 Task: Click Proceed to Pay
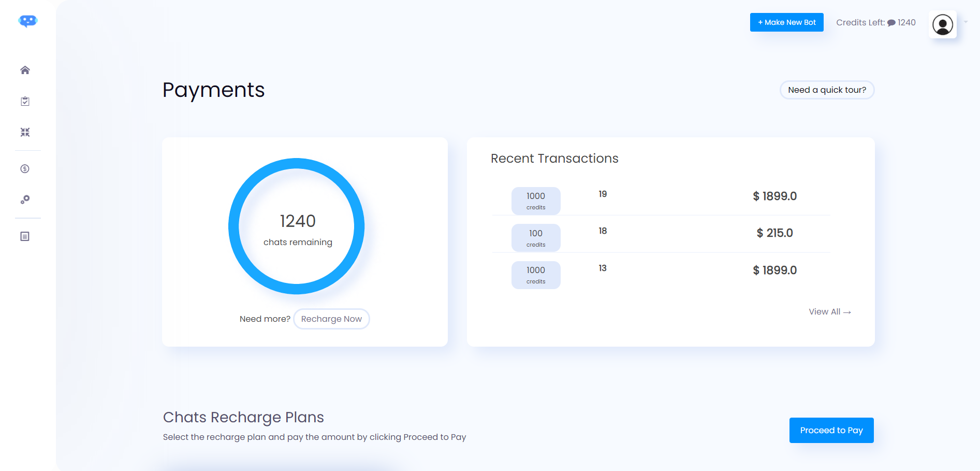[831, 430]
